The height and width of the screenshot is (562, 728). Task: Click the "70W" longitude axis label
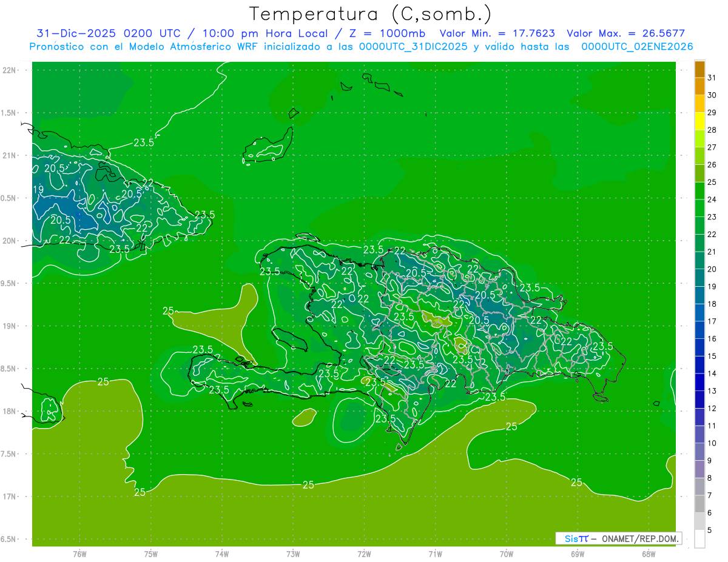tap(507, 554)
